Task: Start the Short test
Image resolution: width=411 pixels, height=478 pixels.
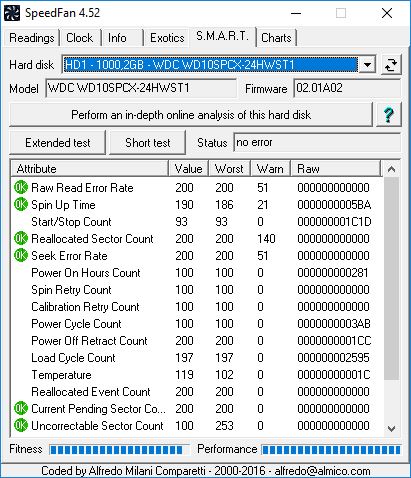Action: [x=148, y=143]
